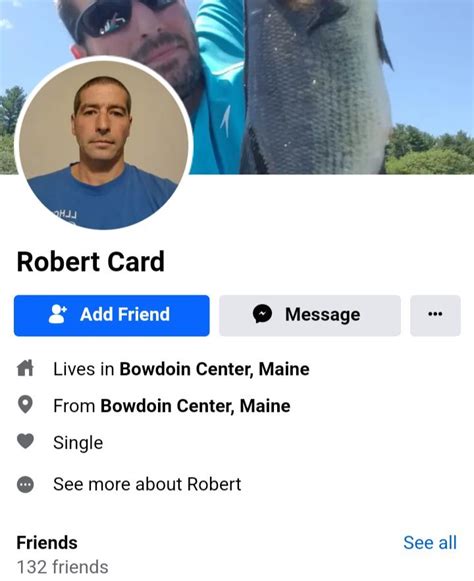This screenshot has height=581, width=474.
Task: Expand See more about Robert
Action: [x=147, y=484]
